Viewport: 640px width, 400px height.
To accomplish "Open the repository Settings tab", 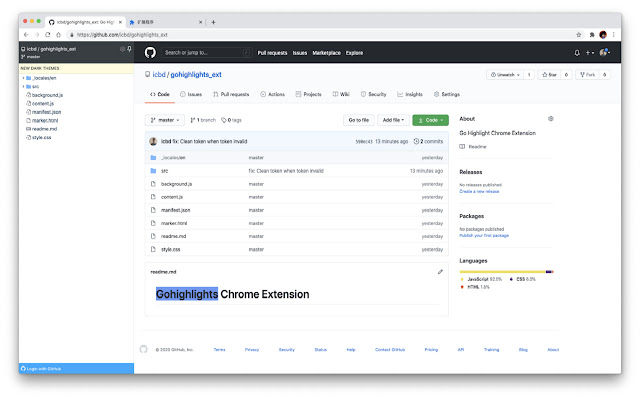I will pyautogui.click(x=447, y=94).
